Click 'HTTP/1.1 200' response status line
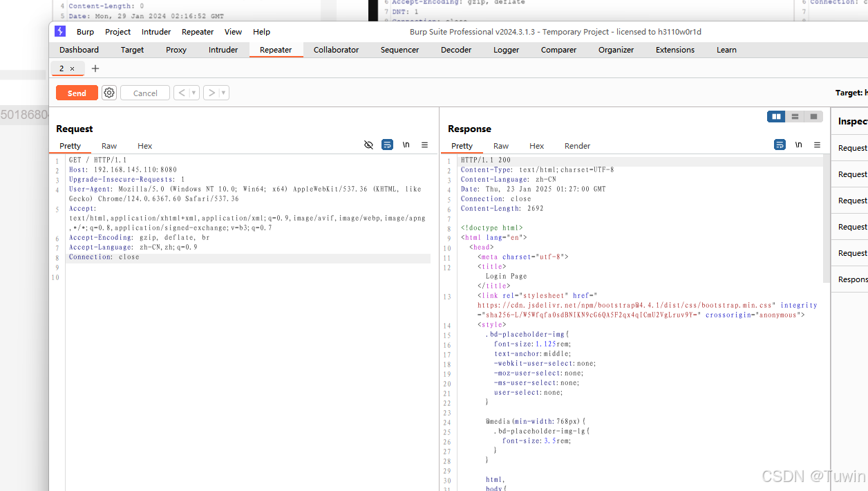The height and width of the screenshot is (491, 868). [x=486, y=160]
